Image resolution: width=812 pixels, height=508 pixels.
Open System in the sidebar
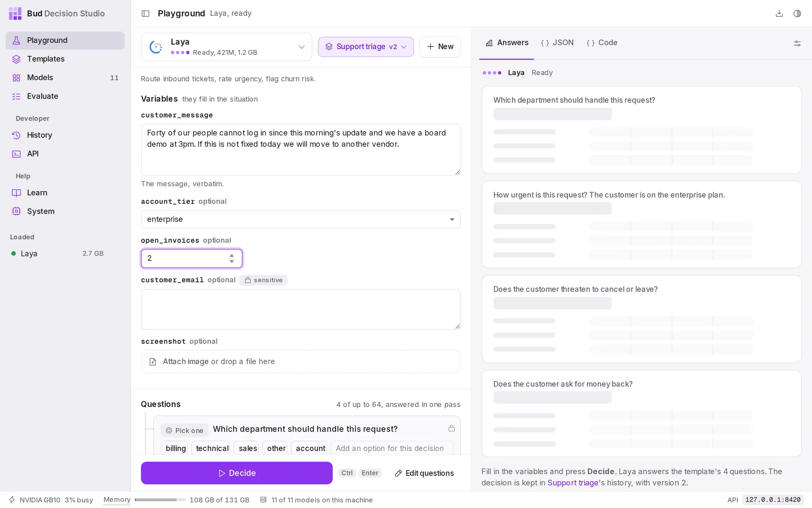coord(65,211)
